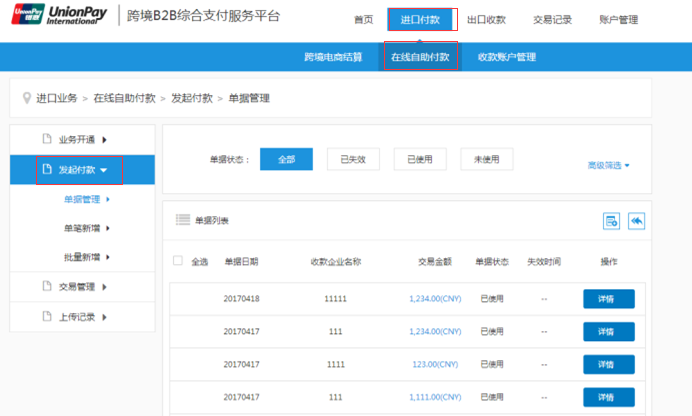The image size is (692, 416).
Task: Switch to the 收款账户管理 tab
Action: tap(506, 57)
